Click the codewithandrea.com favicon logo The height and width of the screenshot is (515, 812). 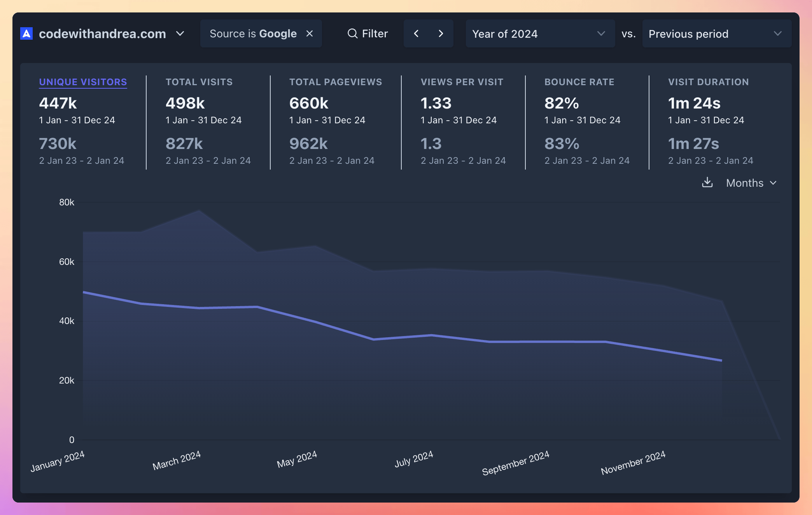(x=26, y=33)
